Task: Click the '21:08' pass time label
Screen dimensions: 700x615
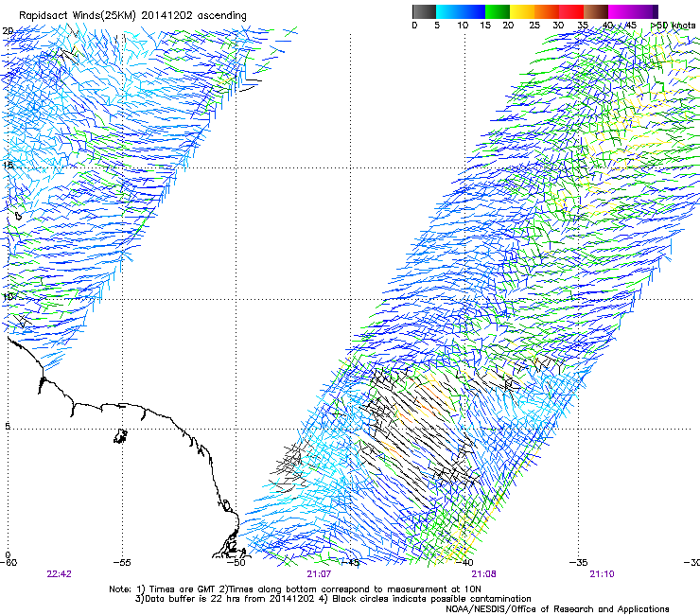Action: coord(484,574)
